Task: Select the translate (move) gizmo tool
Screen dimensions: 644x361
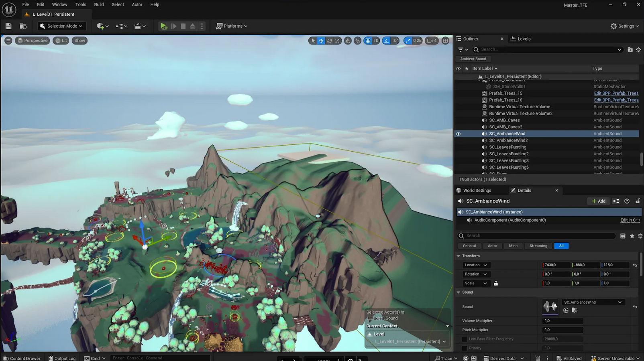Action: point(321,41)
